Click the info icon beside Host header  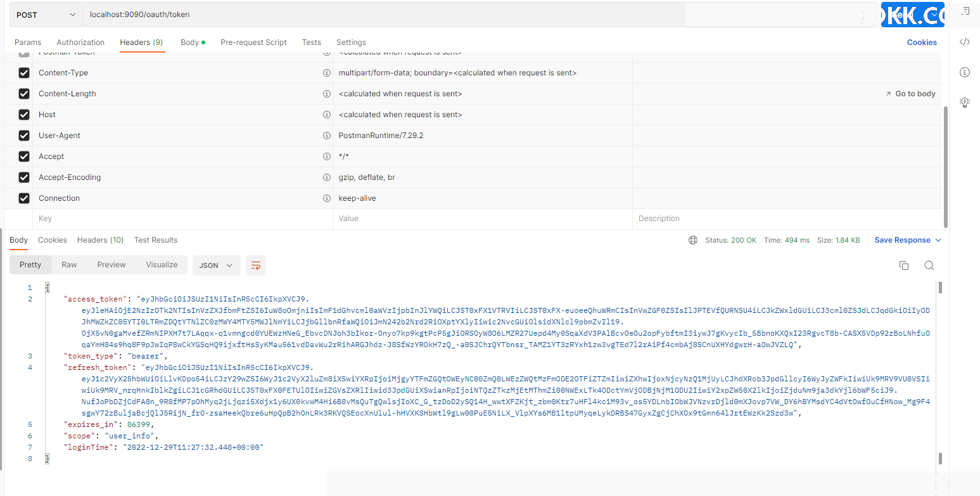click(327, 115)
